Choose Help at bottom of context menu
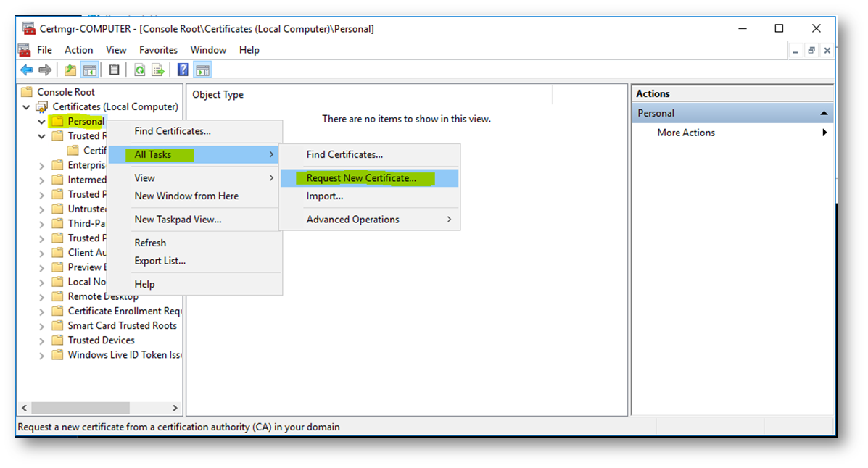The image size is (868, 468). pos(194,284)
